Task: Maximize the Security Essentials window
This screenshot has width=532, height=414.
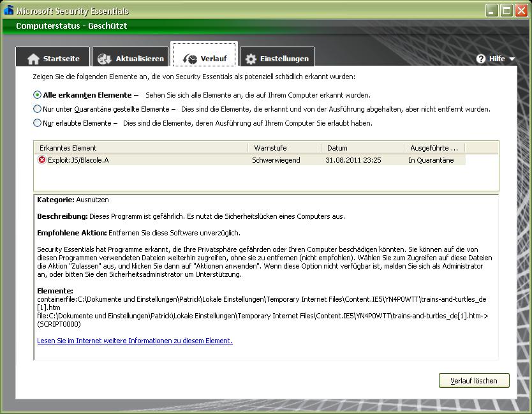Action: point(506,10)
